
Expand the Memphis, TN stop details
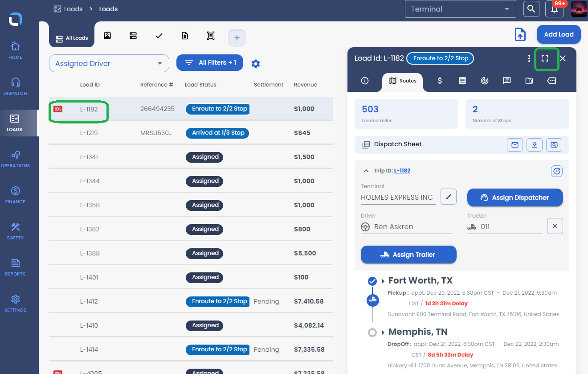pyautogui.click(x=383, y=332)
